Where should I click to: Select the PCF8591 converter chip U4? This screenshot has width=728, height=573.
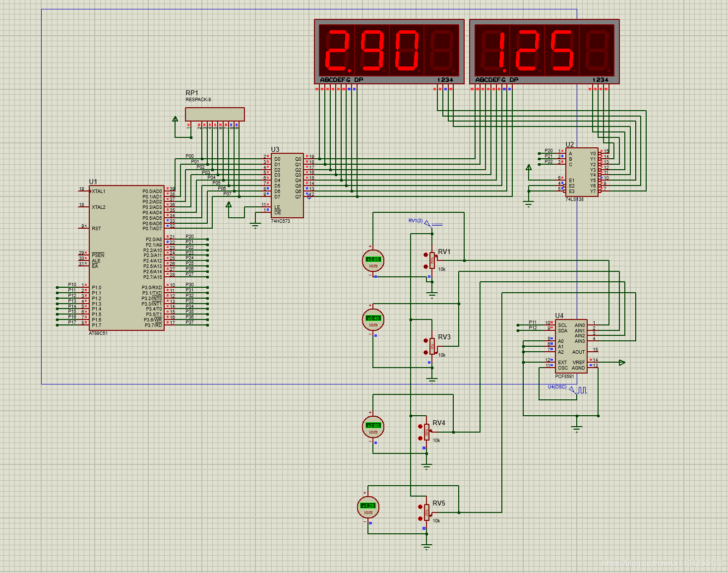571,346
